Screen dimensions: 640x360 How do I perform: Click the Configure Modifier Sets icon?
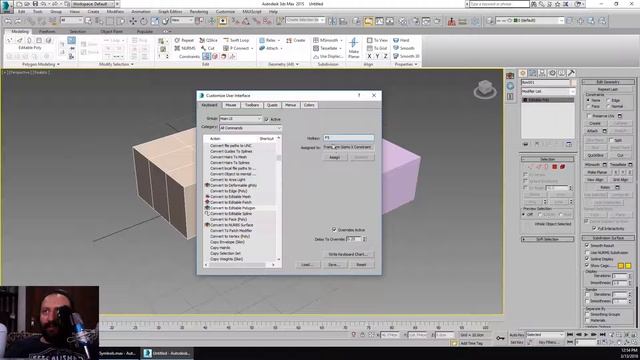tap(569, 144)
